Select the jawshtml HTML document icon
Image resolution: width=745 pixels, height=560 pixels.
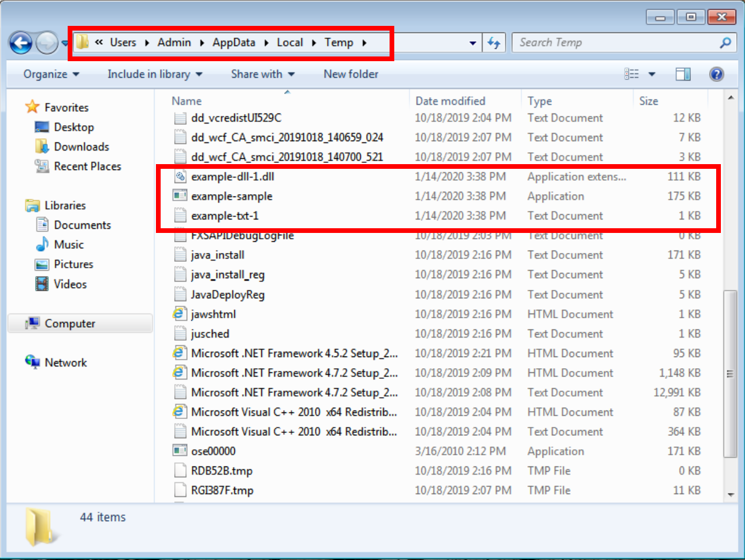180,314
